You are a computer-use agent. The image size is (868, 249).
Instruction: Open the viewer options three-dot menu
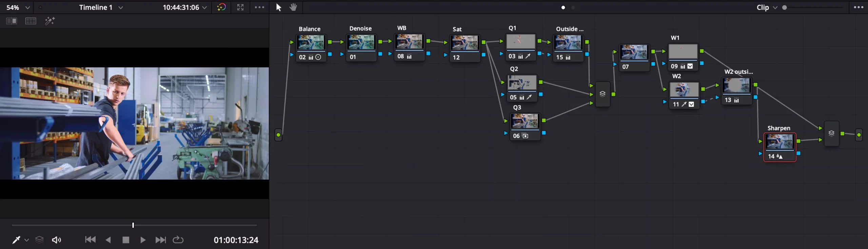259,7
